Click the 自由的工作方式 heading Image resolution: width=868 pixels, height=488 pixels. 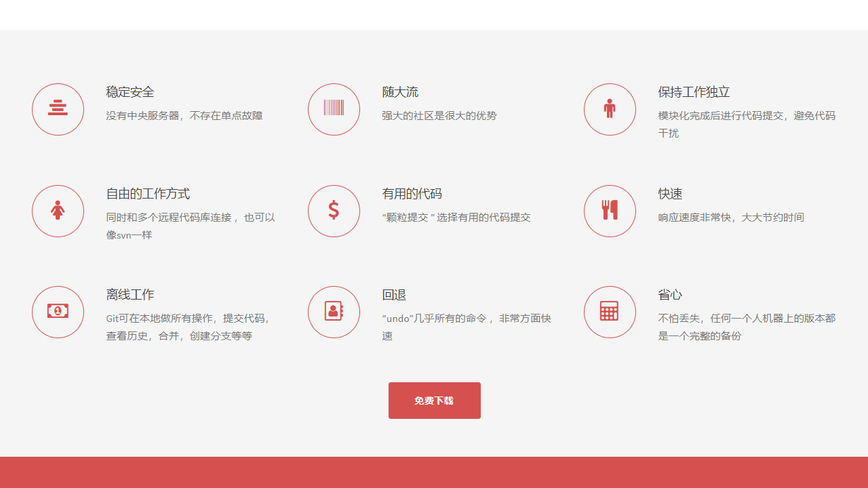pos(148,194)
